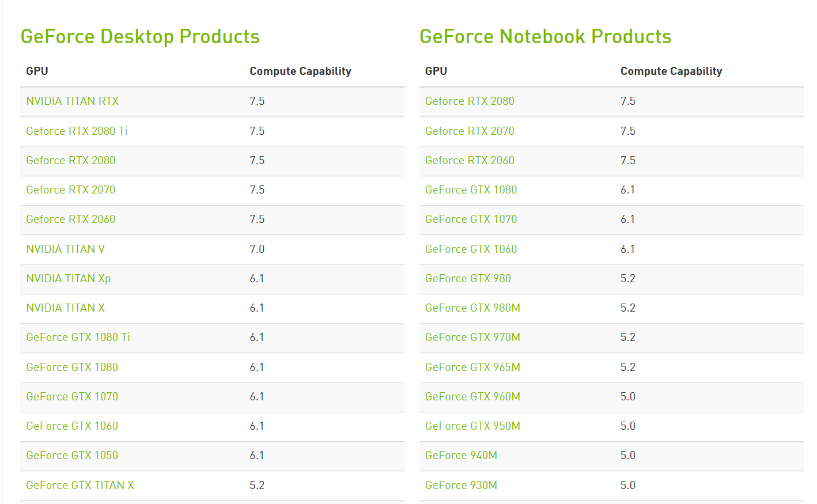Open GeForce GTX 1080 Ti link
This screenshot has height=504, width=817.
click(x=78, y=338)
